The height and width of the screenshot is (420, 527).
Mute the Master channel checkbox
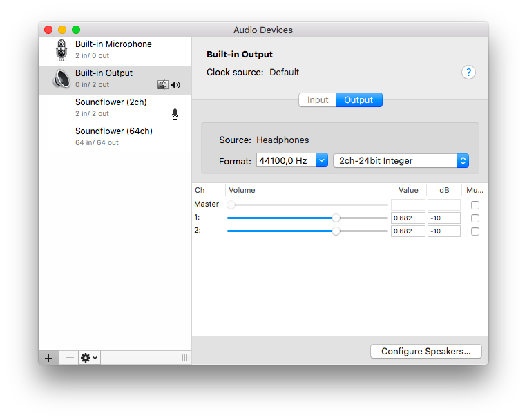click(475, 205)
